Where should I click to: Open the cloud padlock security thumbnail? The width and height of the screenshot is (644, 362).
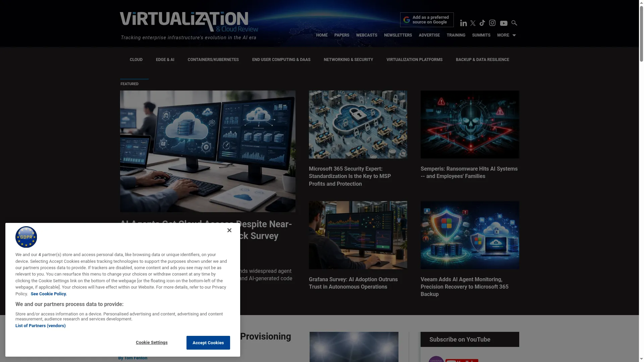coord(358,124)
